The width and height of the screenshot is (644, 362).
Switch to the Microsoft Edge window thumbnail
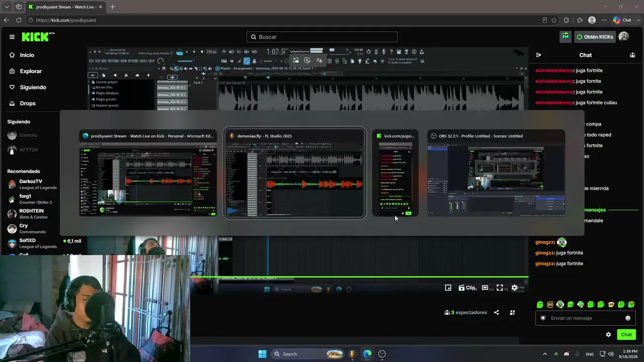(x=148, y=173)
